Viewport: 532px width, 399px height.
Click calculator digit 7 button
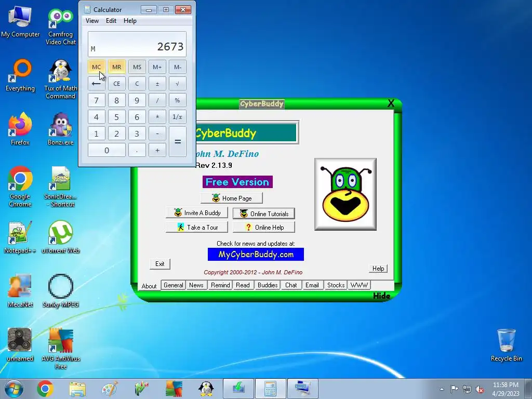tap(96, 100)
